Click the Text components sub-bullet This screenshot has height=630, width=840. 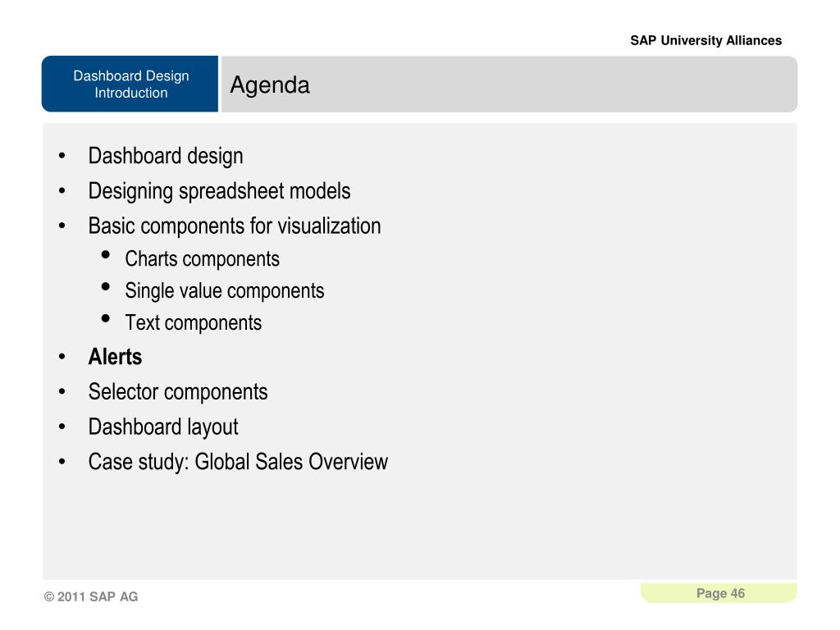(x=194, y=322)
